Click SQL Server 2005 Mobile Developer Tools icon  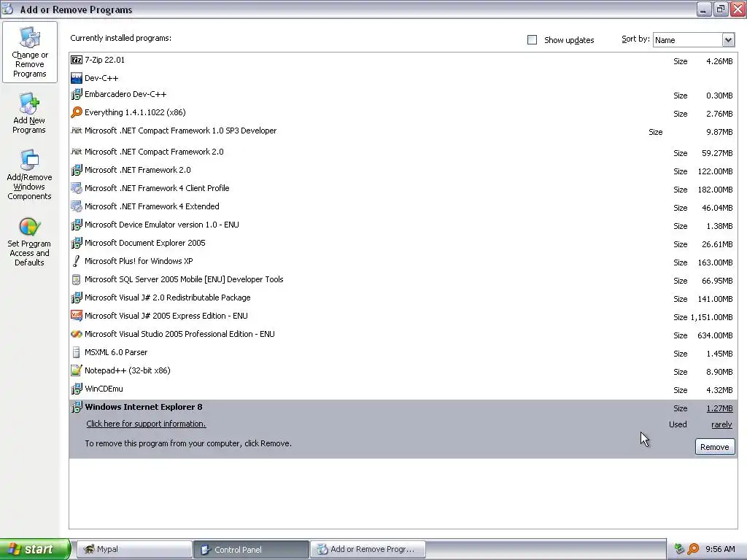point(76,279)
